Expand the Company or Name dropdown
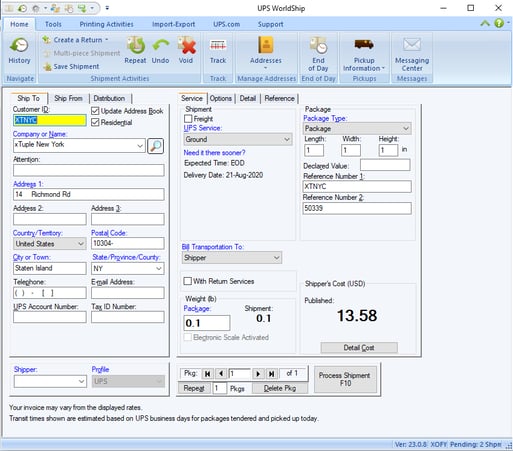This screenshot has width=513, height=451. [140, 146]
